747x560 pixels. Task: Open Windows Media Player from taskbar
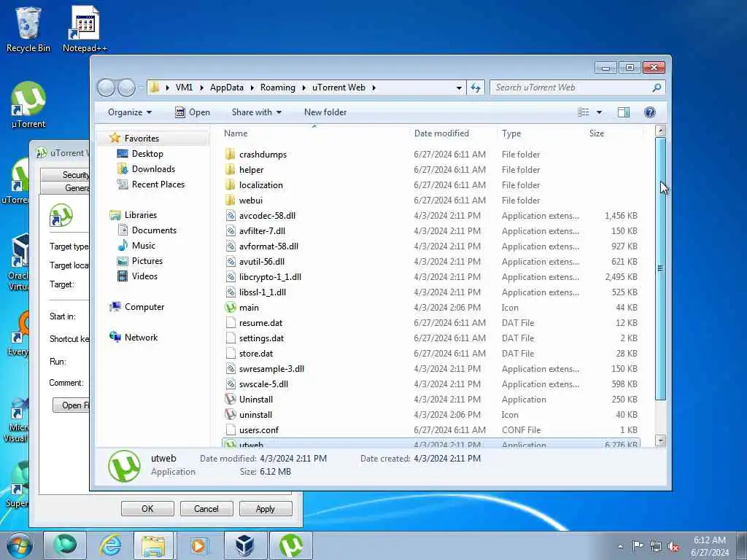tap(198, 545)
